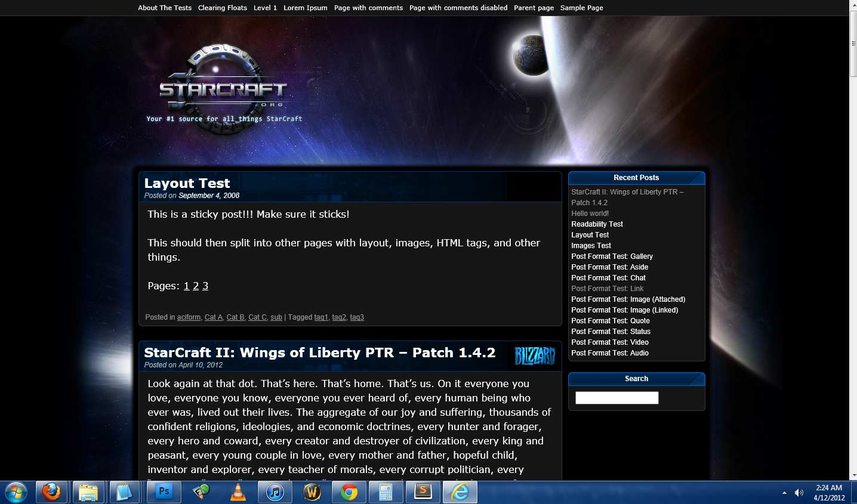The height and width of the screenshot is (504, 857).
Task: Go to page 1 of Layout Test
Action: 186,286
